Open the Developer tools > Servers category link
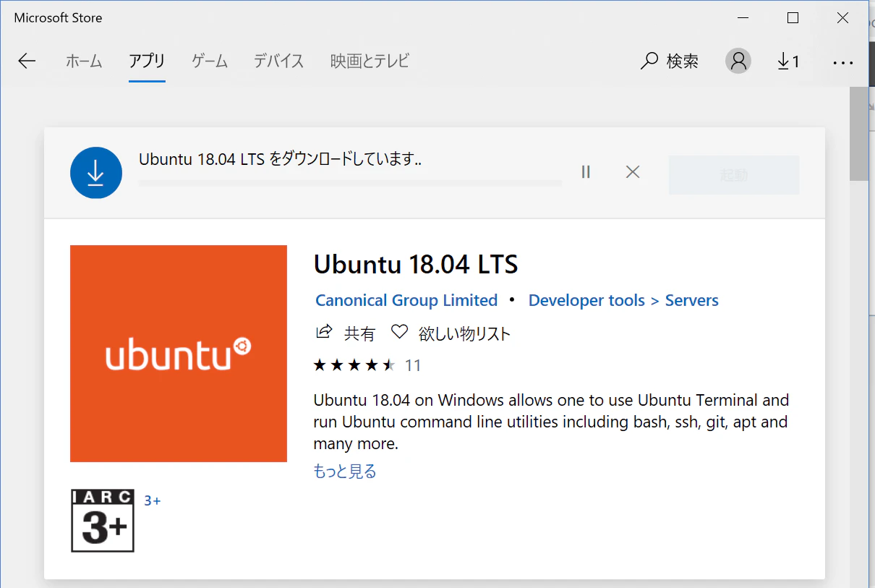The height and width of the screenshot is (588, 875). pos(623,300)
